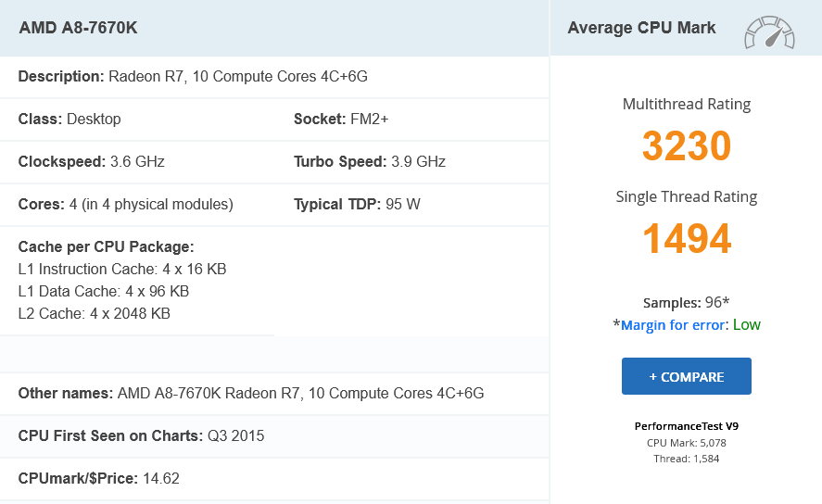822x504 pixels.
Task: Click the Class: Desktop field
Action: (x=70, y=120)
